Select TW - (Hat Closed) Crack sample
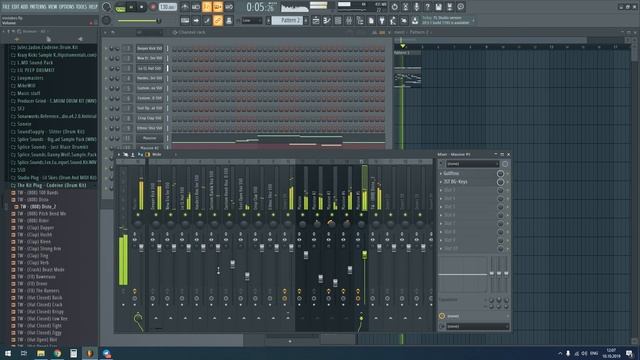 40,304
